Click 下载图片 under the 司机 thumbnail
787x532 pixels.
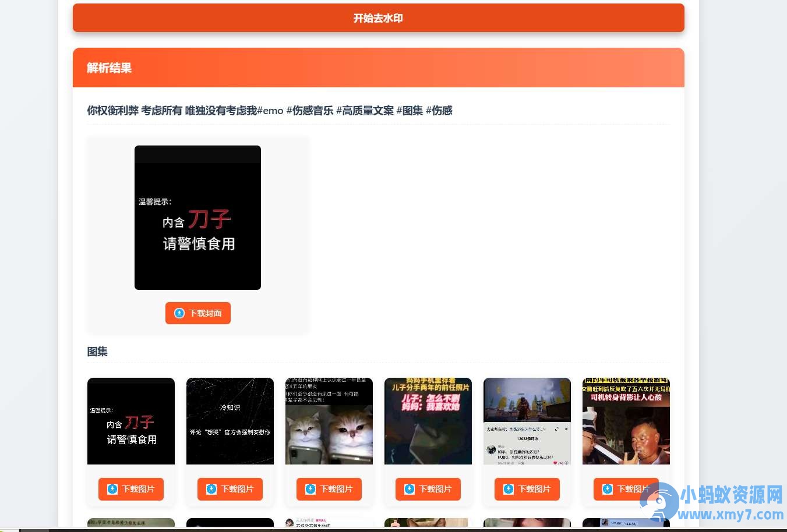(x=626, y=489)
